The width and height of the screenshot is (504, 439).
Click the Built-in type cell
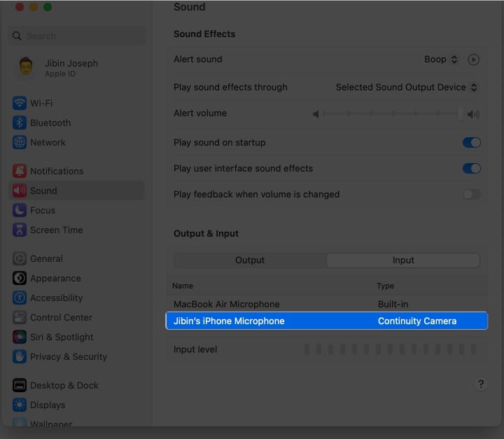393,305
